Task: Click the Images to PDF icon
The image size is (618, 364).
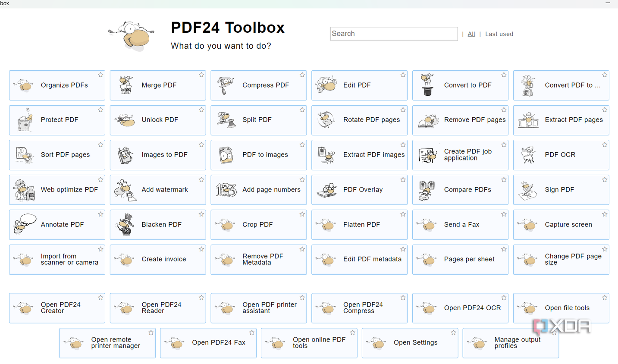Action: tap(125, 155)
